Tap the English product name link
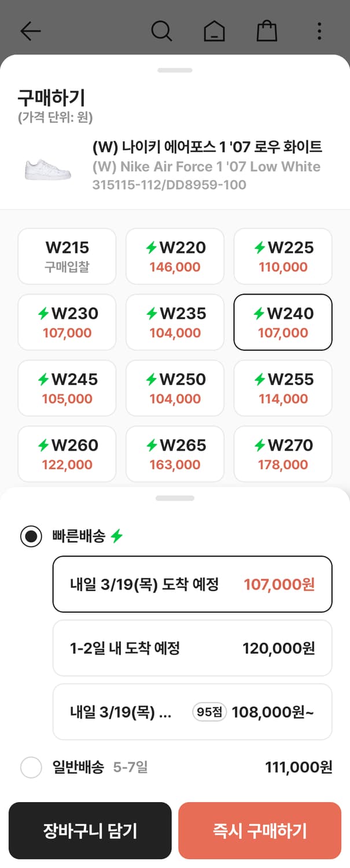 [205, 167]
